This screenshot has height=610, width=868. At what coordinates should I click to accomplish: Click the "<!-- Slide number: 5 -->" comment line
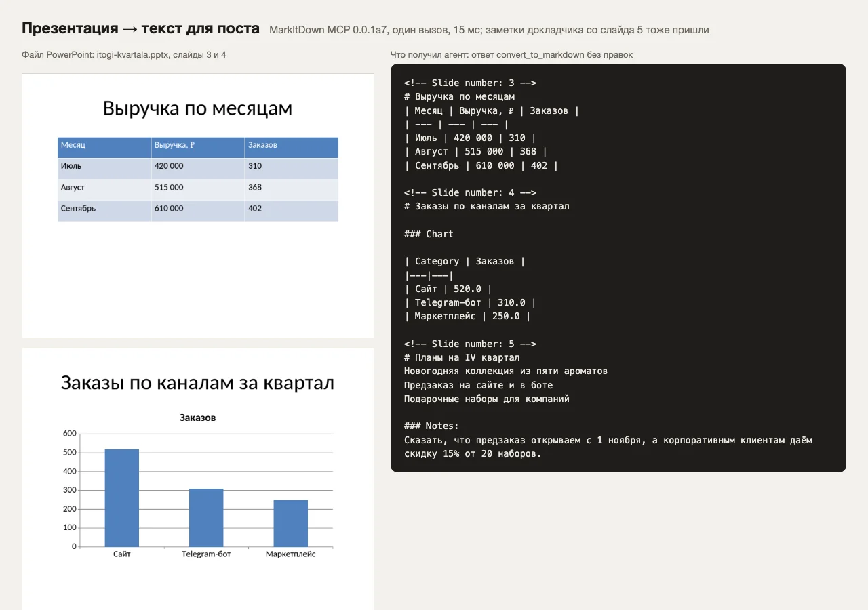click(471, 344)
